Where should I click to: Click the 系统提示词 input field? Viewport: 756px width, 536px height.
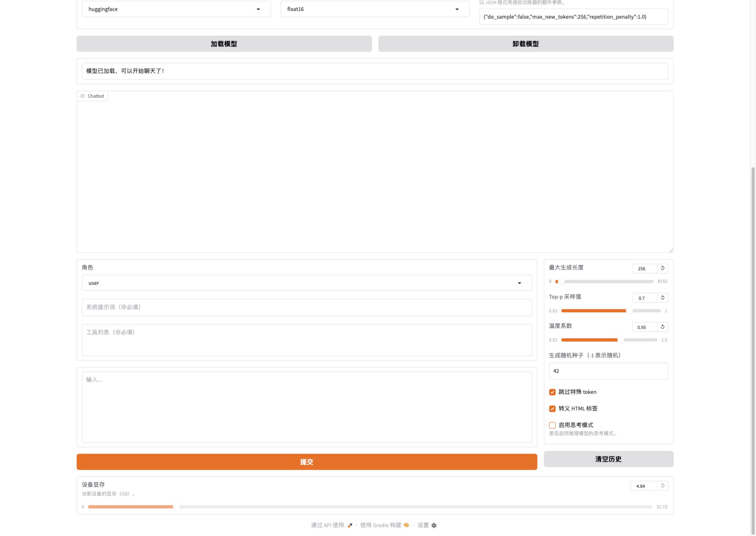(307, 308)
